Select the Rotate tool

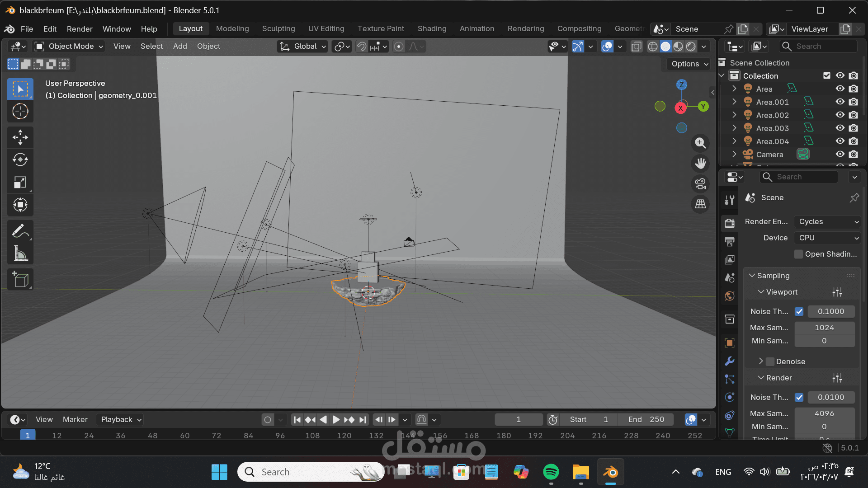point(20,160)
